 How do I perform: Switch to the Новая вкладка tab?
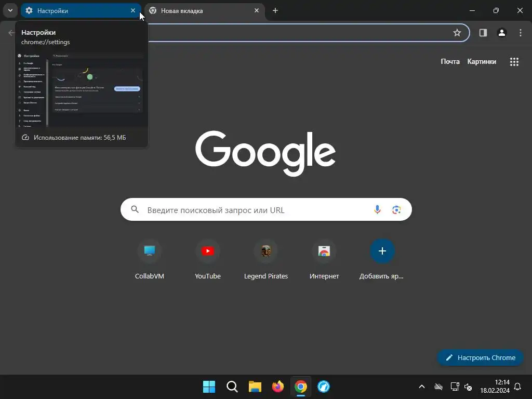[205, 10]
